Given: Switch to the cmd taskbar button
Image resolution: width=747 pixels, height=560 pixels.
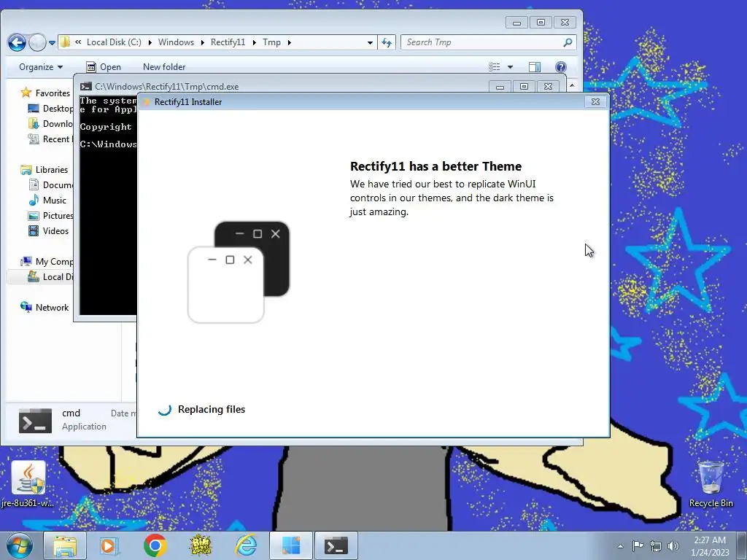Looking at the screenshot, I should pyautogui.click(x=336, y=545).
